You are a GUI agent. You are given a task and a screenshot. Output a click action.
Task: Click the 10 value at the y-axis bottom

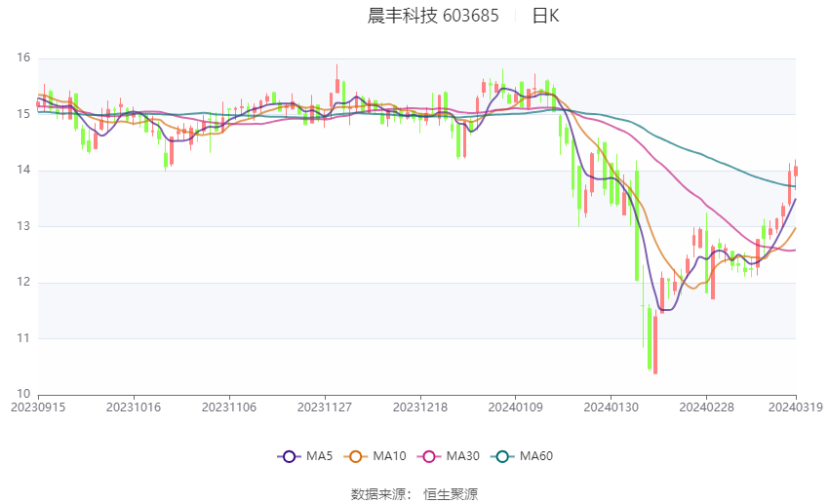click(x=24, y=394)
